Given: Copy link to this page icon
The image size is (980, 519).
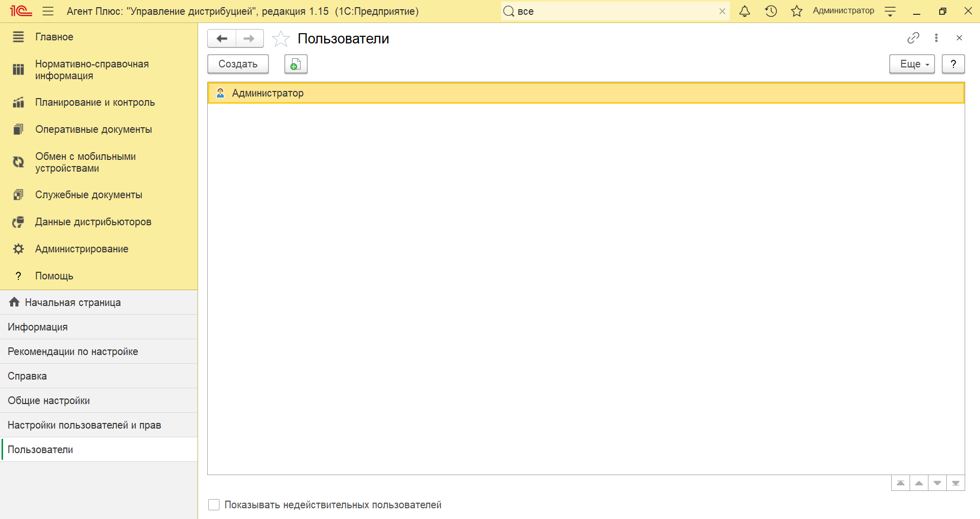Looking at the screenshot, I should coord(913,38).
